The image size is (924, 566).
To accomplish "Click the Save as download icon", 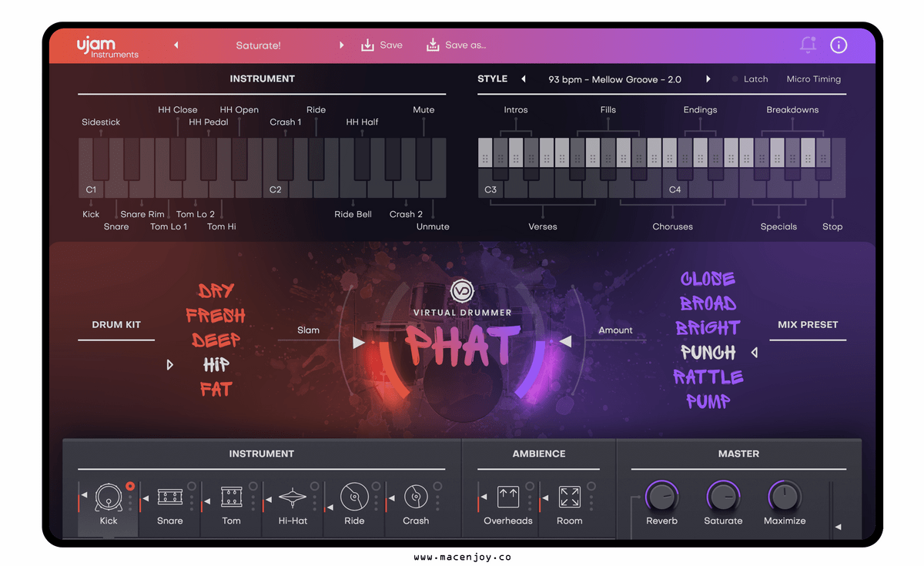I will pos(433,45).
